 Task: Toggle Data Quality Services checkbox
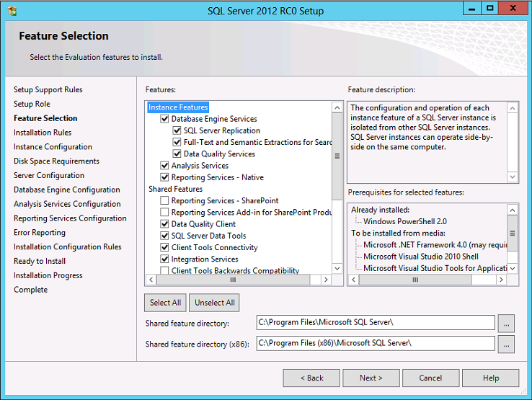click(177, 154)
